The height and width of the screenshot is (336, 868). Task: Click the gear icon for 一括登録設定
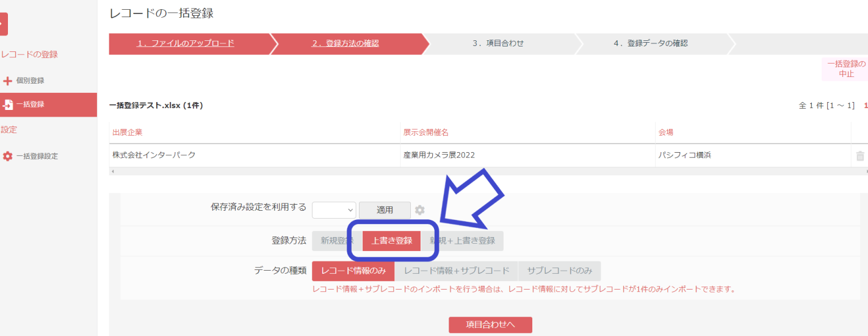point(8,156)
